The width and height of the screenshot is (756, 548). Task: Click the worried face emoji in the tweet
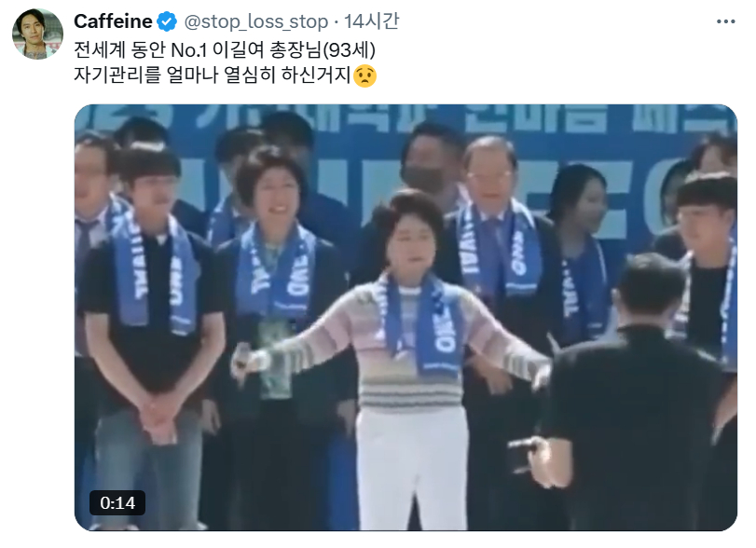click(364, 75)
